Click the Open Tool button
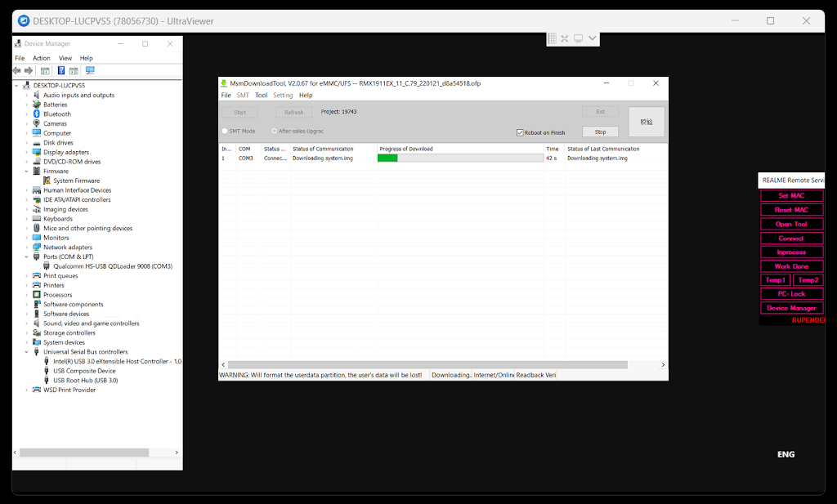The height and width of the screenshot is (504, 837). [791, 225]
